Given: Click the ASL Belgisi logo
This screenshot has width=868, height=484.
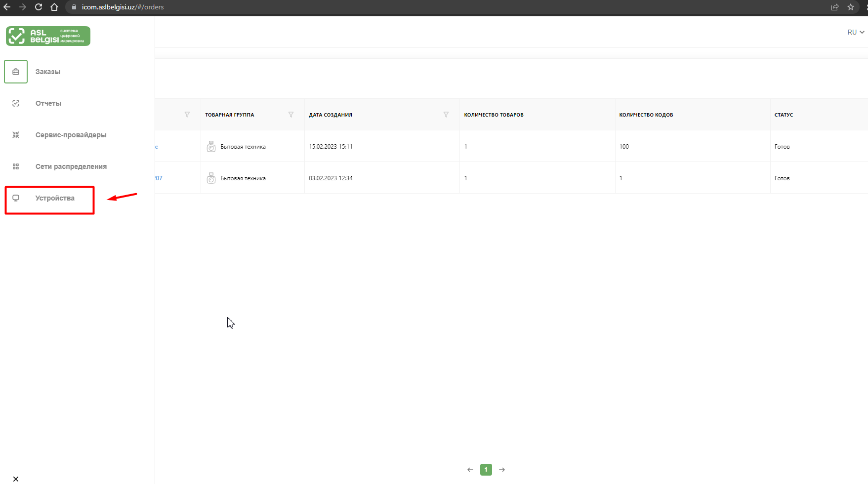Looking at the screenshot, I should [48, 36].
